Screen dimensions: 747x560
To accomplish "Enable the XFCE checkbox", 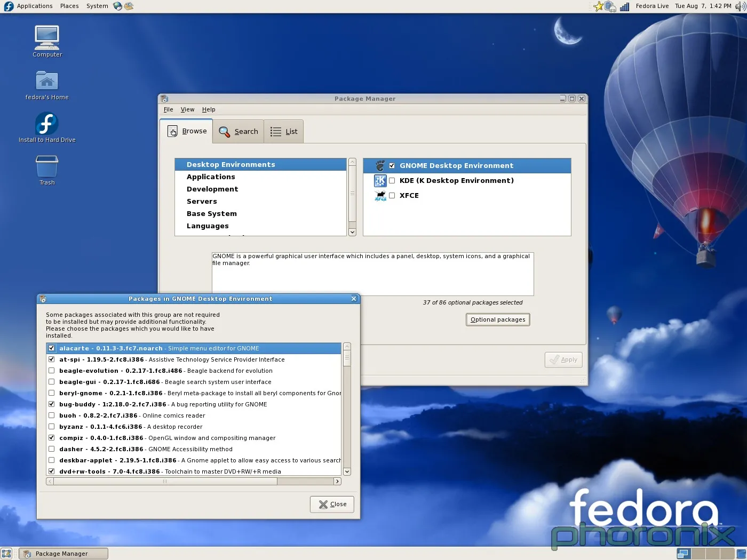I will (392, 196).
